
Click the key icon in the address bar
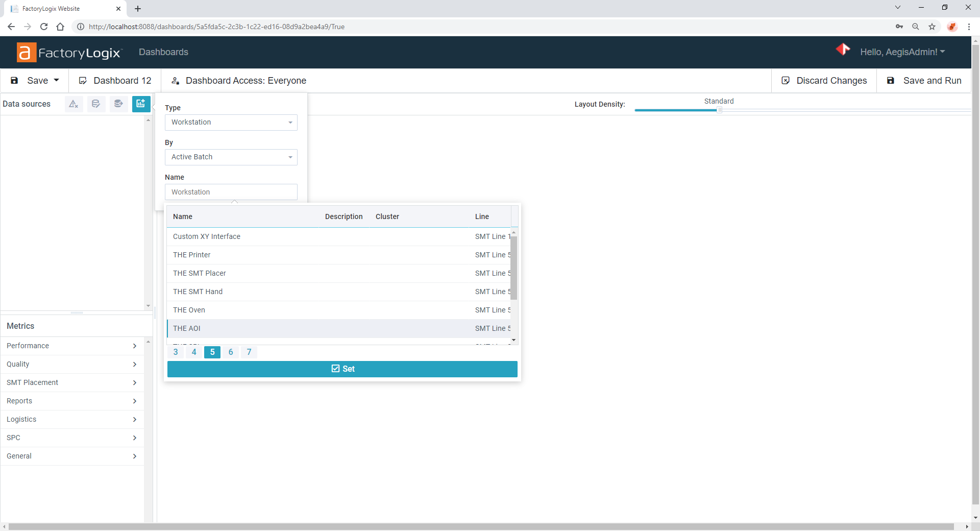900,27
